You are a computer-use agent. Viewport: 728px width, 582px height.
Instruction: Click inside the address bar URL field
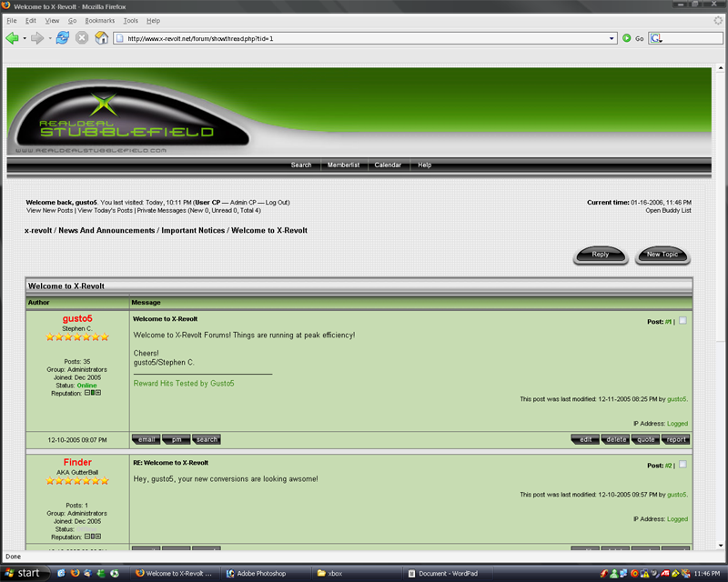(x=366, y=38)
